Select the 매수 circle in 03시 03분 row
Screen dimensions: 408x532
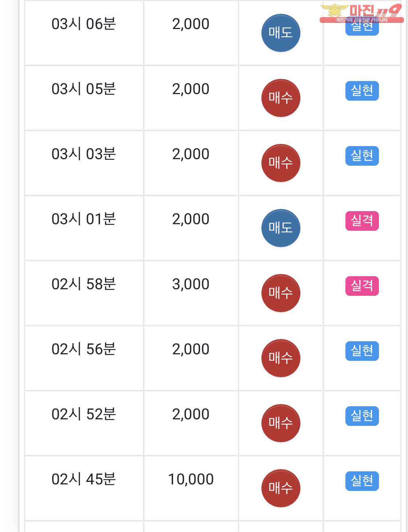281,163
